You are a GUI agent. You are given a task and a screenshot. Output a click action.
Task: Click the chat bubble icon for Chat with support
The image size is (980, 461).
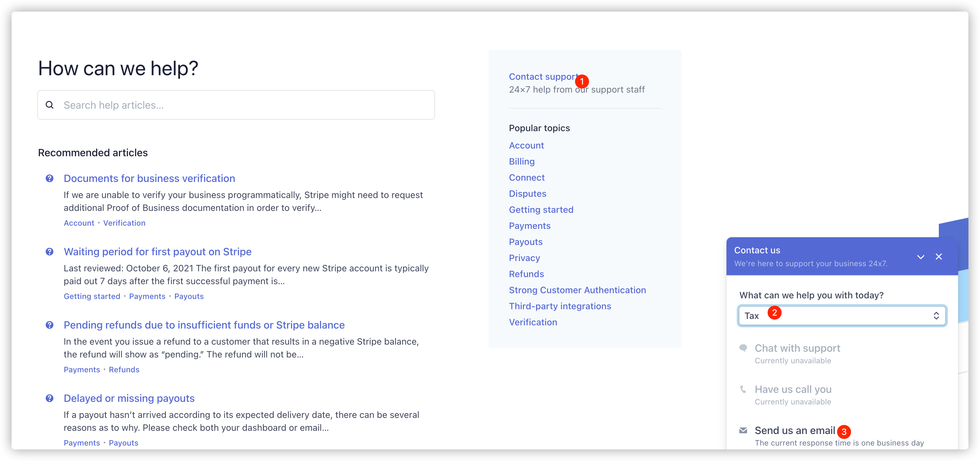(743, 348)
